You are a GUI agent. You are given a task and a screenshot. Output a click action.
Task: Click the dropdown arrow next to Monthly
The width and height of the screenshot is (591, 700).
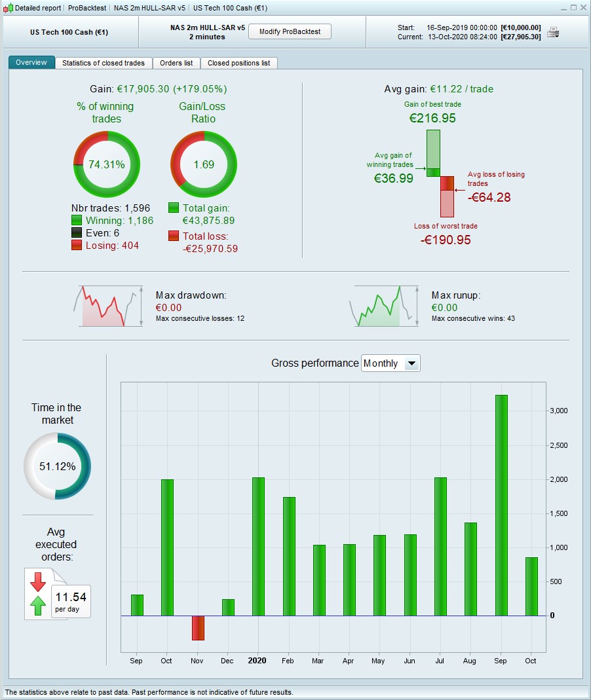[x=412, y=363]
